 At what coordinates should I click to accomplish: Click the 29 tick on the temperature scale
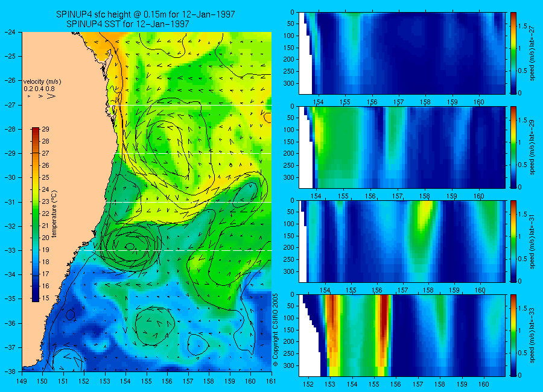46,130
